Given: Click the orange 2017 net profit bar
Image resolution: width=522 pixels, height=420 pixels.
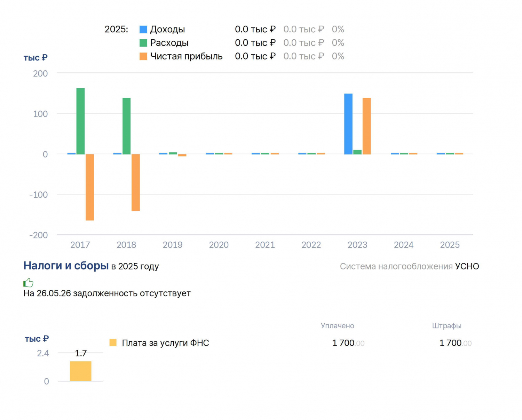Looking at the screenshot, I should 90,187.
